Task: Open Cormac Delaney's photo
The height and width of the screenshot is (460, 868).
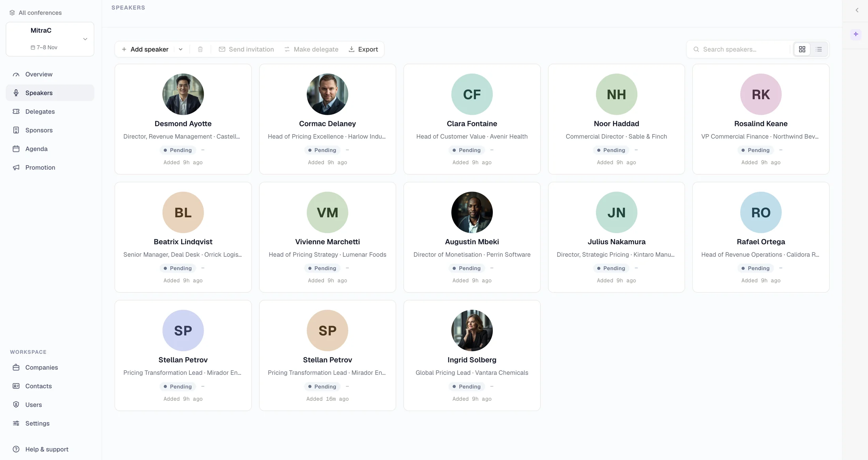Action: tap(327, 94)
